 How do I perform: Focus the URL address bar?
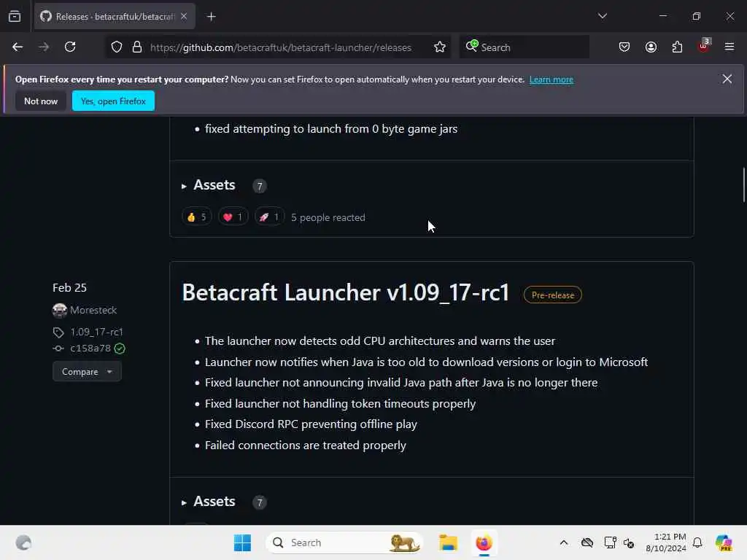(281, 47)
